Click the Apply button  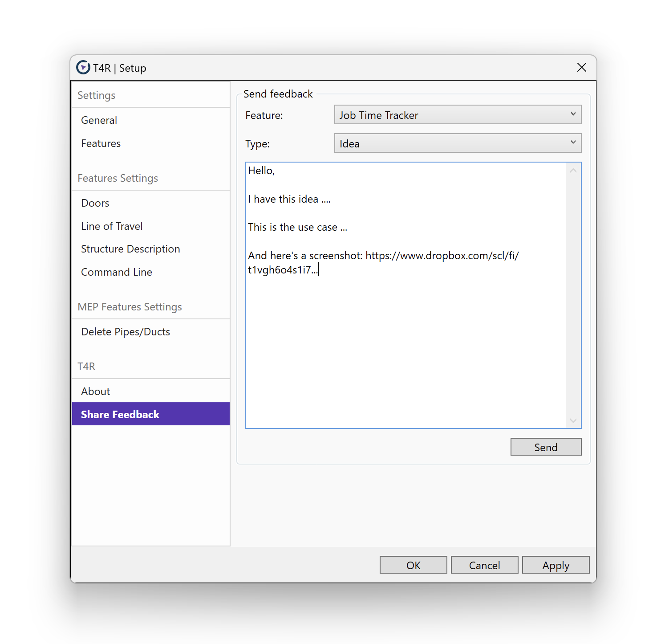(556, 565)
